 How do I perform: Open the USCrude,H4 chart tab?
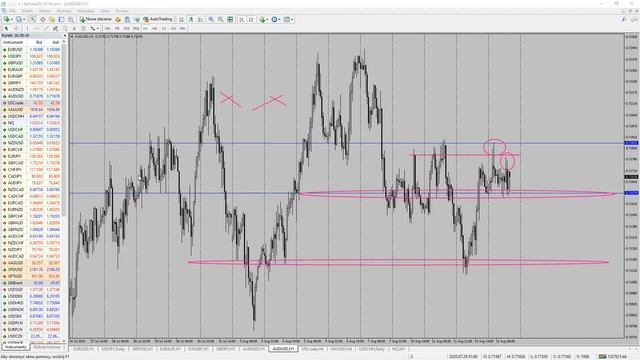[x=312, y=349]
